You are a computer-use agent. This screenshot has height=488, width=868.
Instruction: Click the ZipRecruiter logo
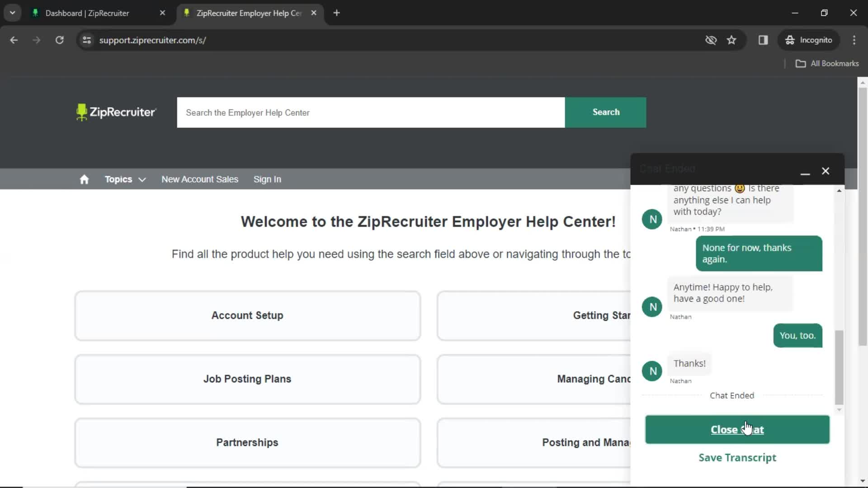pyautogui.click(x=116, y=112)
